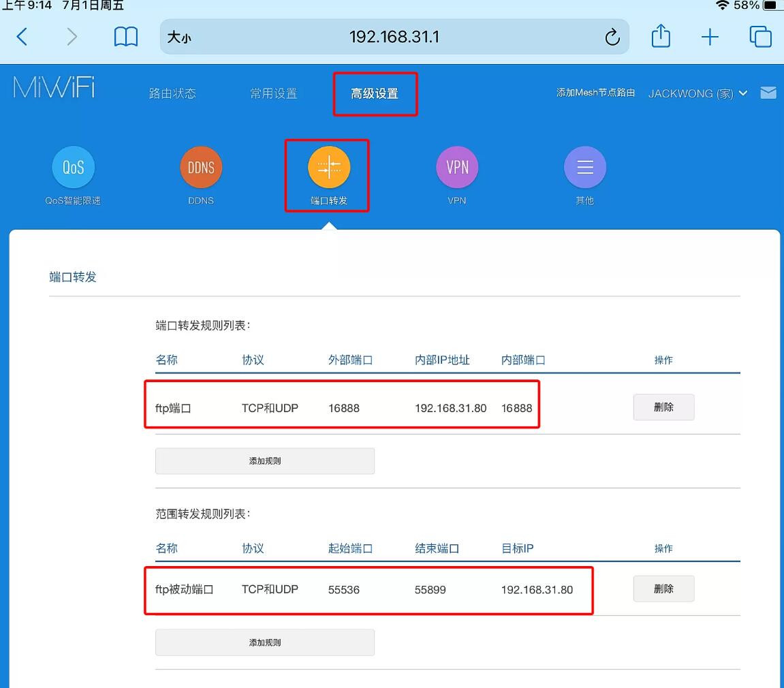
Task: Open Safari bookmarks book icon
Action: 126,37
